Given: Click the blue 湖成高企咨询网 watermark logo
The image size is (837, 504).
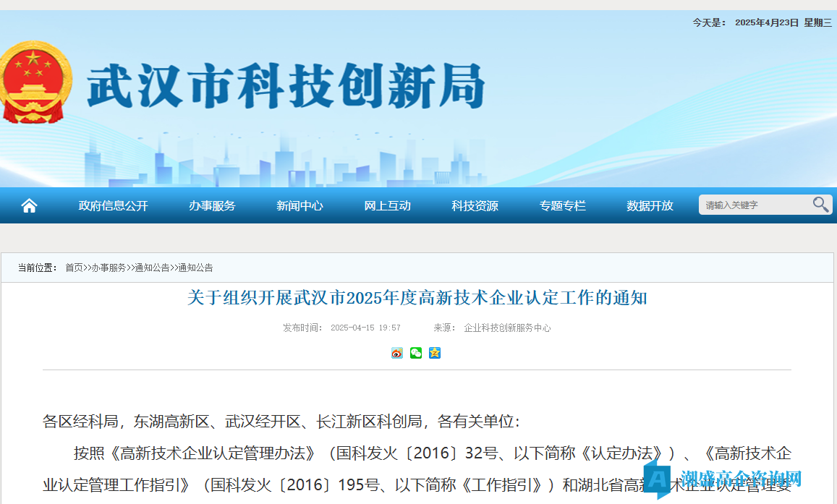Looking at the screenshot, I should pyautogui.click(x=723, y=478).
